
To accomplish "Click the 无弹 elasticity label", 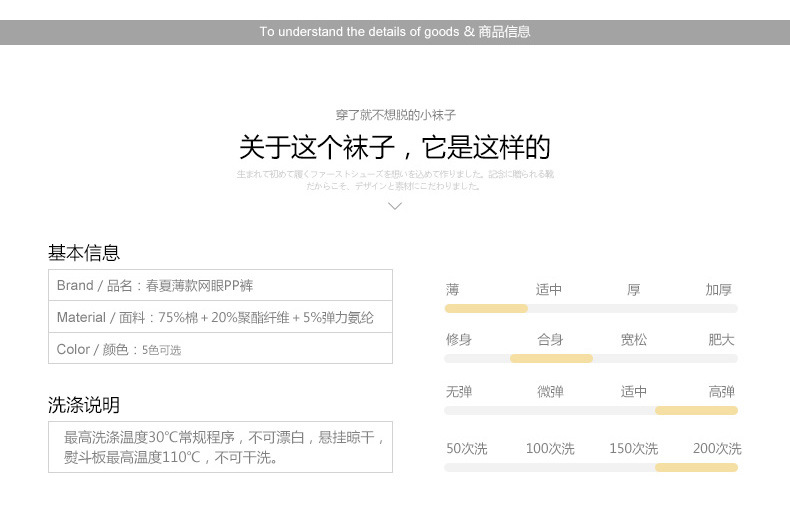I will [x=458, y=392].
